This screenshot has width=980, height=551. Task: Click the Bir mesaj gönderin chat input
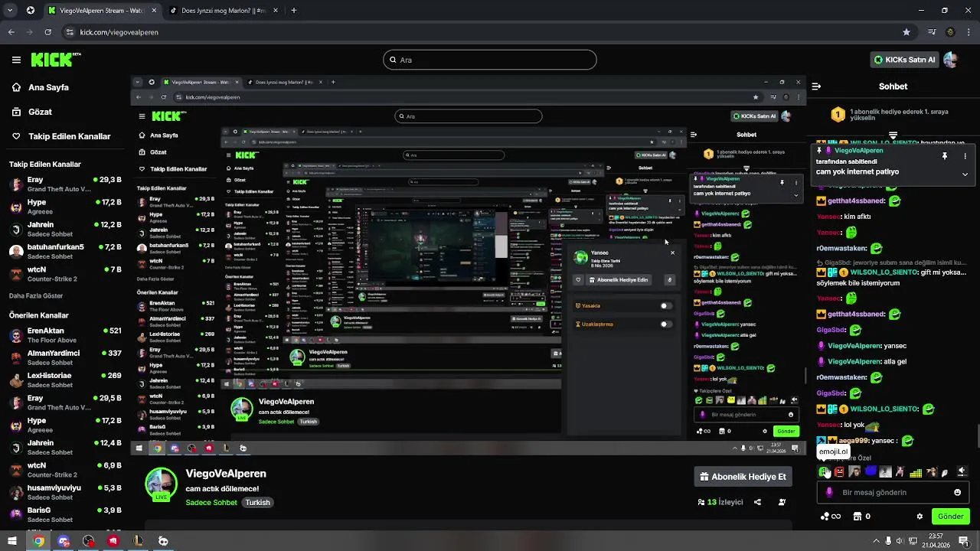[x=893, y=492]
